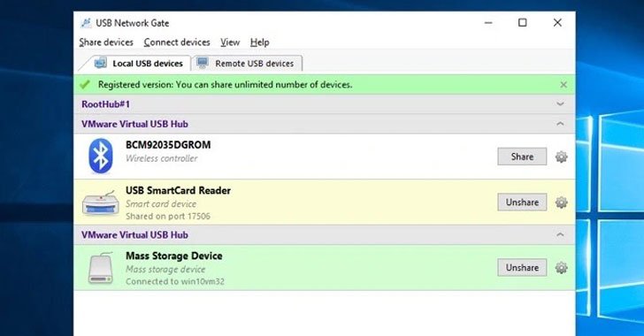Open the View menu
Image resolution: width=644 pixels, height=336 pixels.
click(x=230, y=42)
